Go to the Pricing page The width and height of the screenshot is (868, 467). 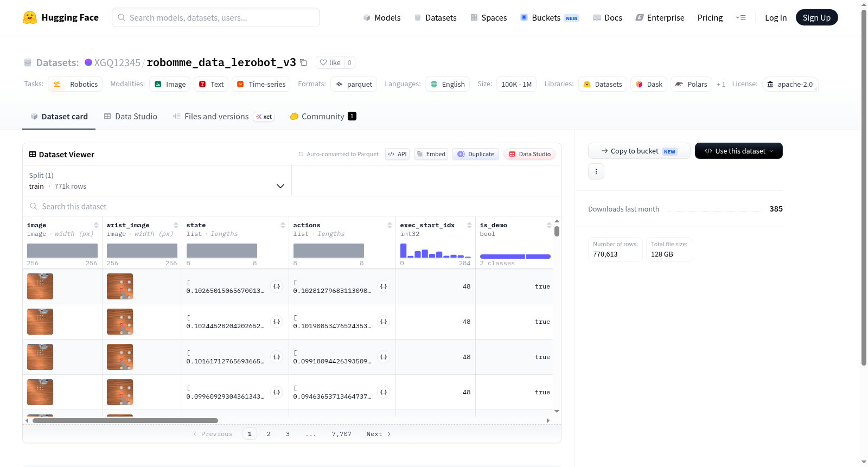710,17
